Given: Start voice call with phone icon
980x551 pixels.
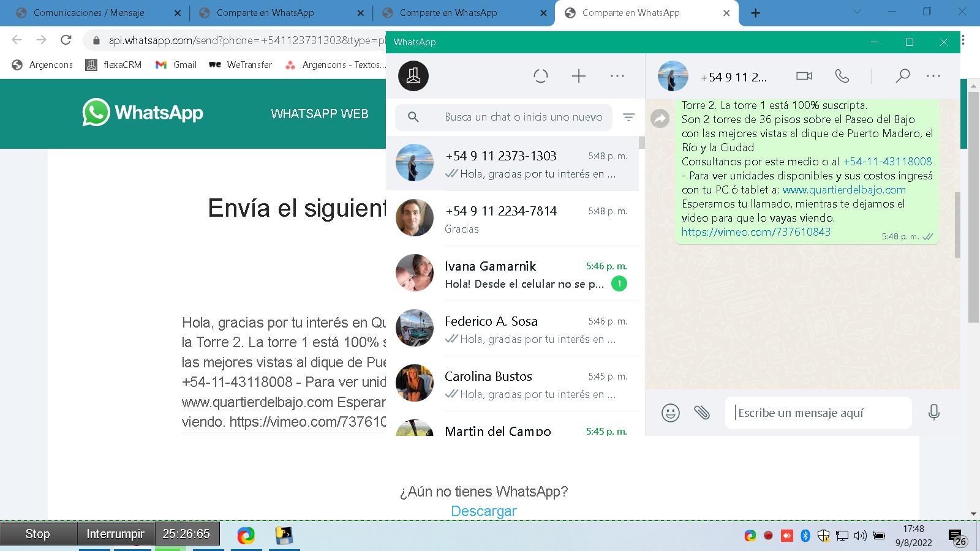Looking at the screenshot, I should [842, 76].
